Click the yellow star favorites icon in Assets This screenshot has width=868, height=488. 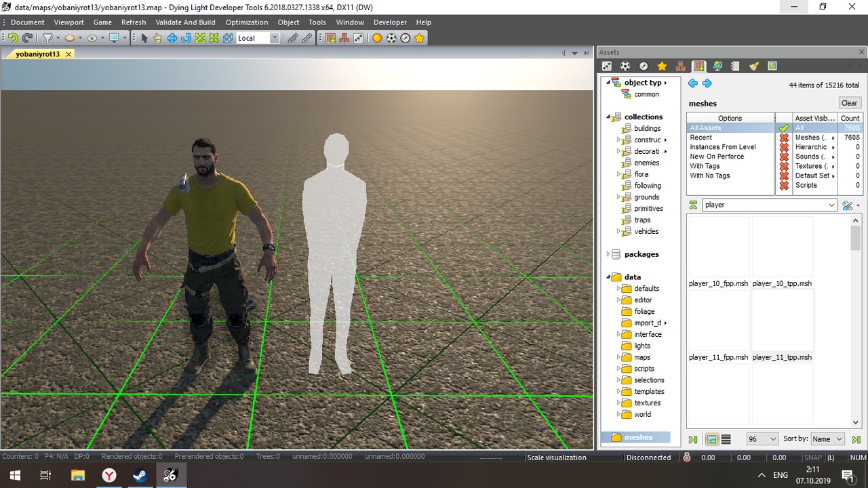662,66
